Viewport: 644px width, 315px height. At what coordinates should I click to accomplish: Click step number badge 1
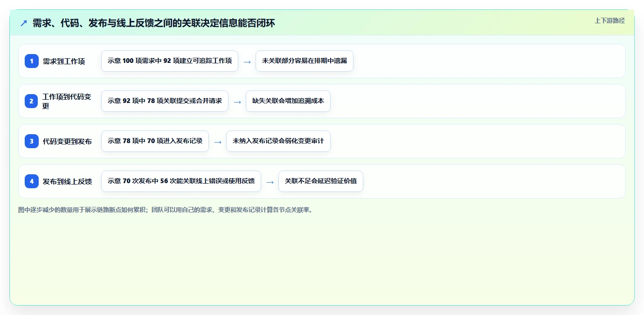click(32, 61)
